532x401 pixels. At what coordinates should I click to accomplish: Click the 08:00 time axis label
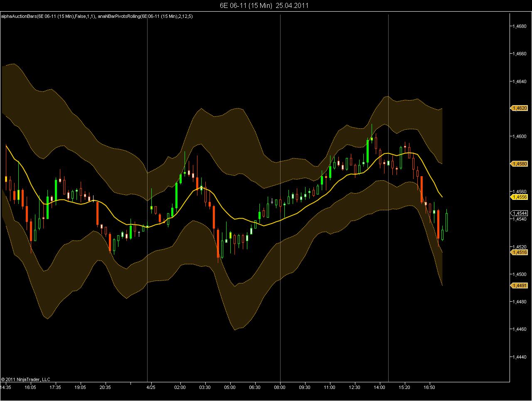(x=280, y=387)
